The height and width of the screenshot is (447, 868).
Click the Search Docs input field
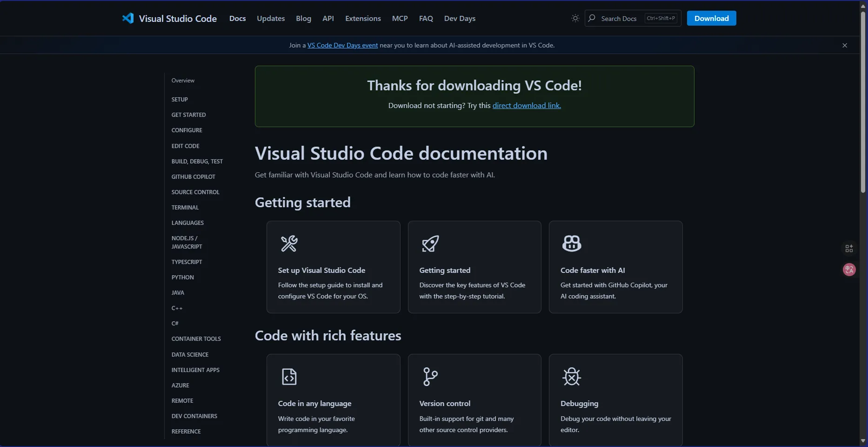coord(619,19)
